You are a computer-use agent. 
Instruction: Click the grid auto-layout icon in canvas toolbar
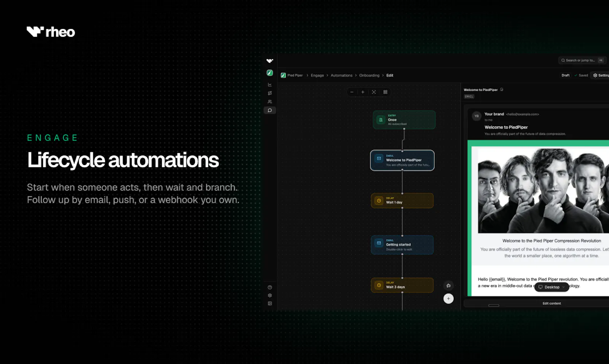coord(385,92)
